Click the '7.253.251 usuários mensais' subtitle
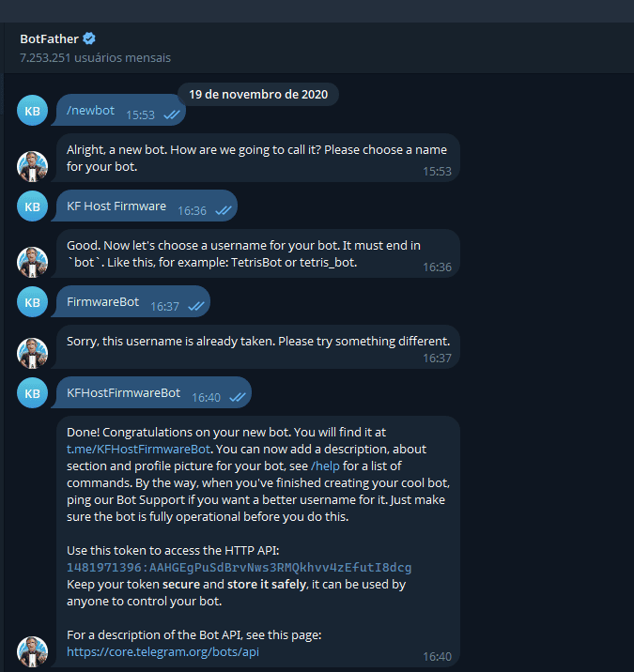634x672 pixels. click(x=95, y=57)
